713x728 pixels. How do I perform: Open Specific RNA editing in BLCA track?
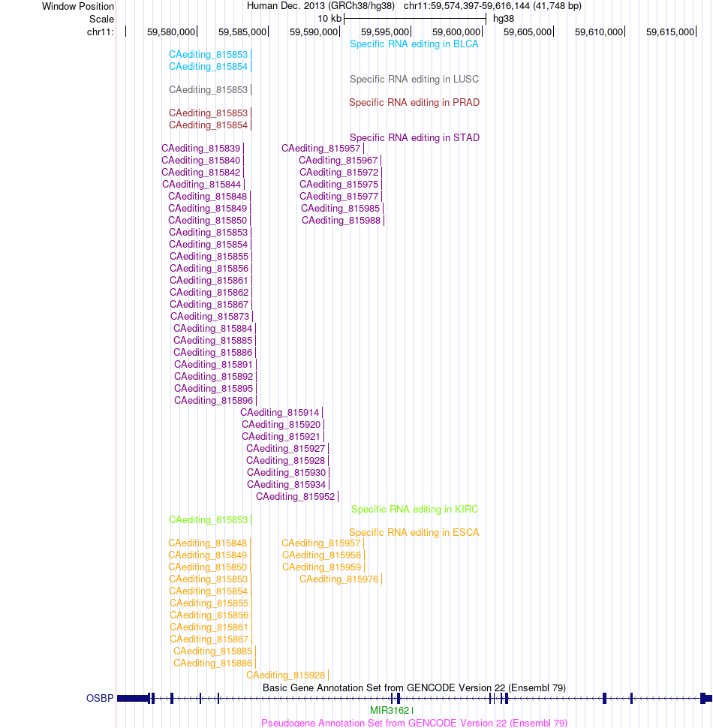click(414, 44)
